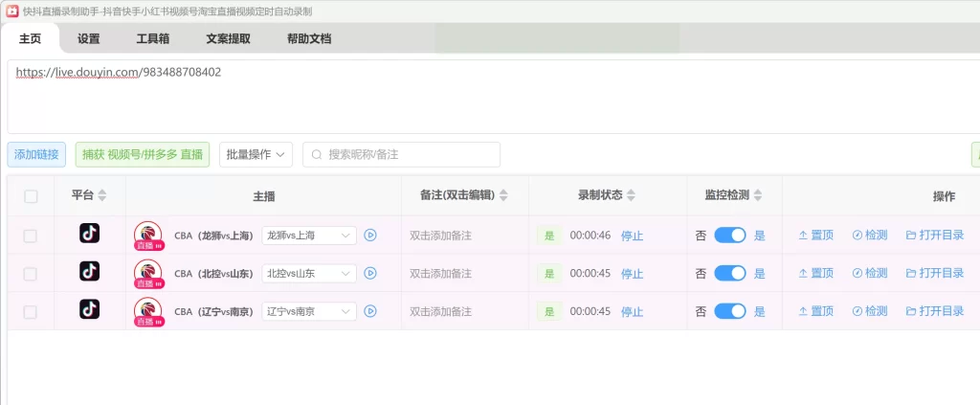Toggle monitoring switch for 龙狮vs上海 row
The width and height of the screenshot is (980, 405).
coord(730,235)
